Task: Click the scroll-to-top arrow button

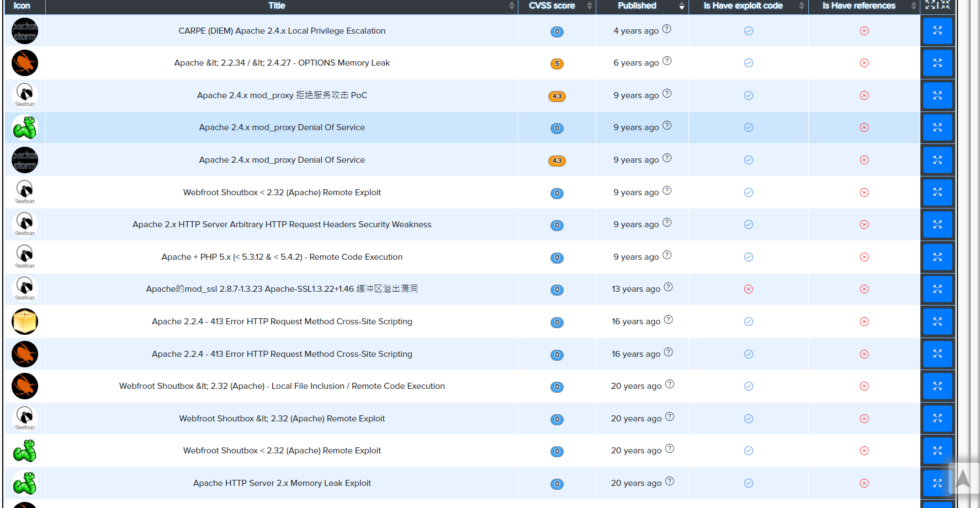Action: point(963,478)
